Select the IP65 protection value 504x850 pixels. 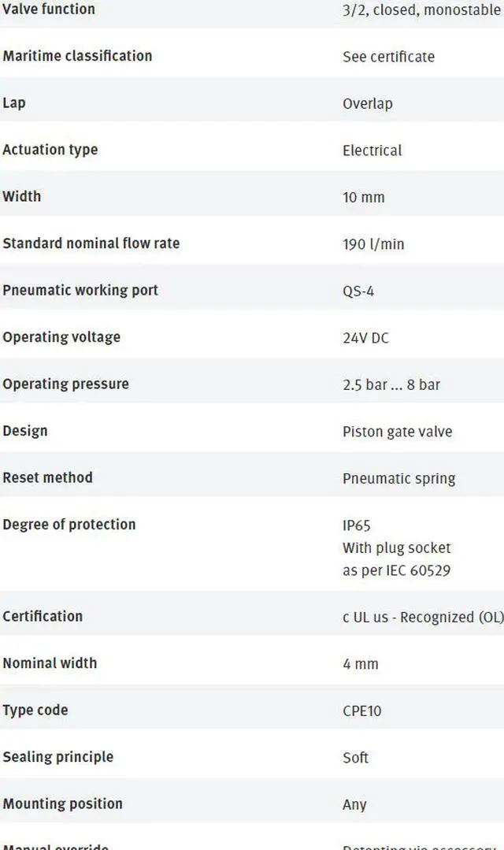[x=357, y=525]
